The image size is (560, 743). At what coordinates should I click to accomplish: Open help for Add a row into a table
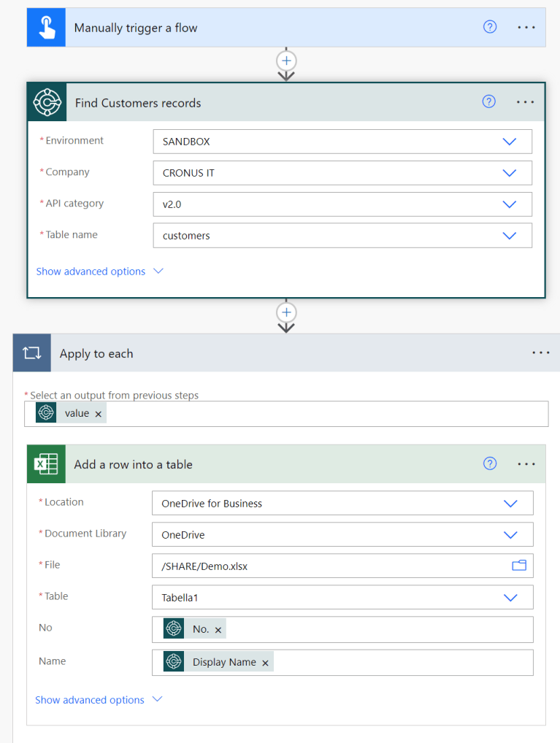[x=490, y=463]
